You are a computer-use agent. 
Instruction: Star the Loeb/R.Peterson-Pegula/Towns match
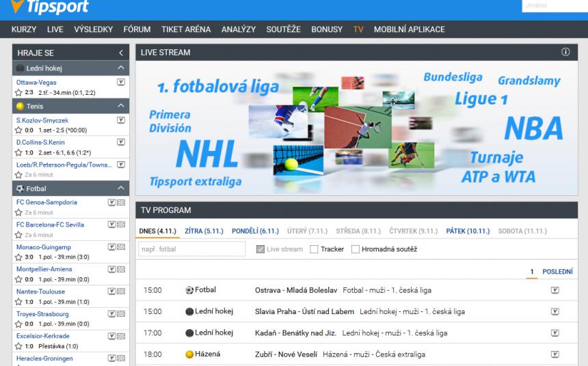[x=18, y=175]
